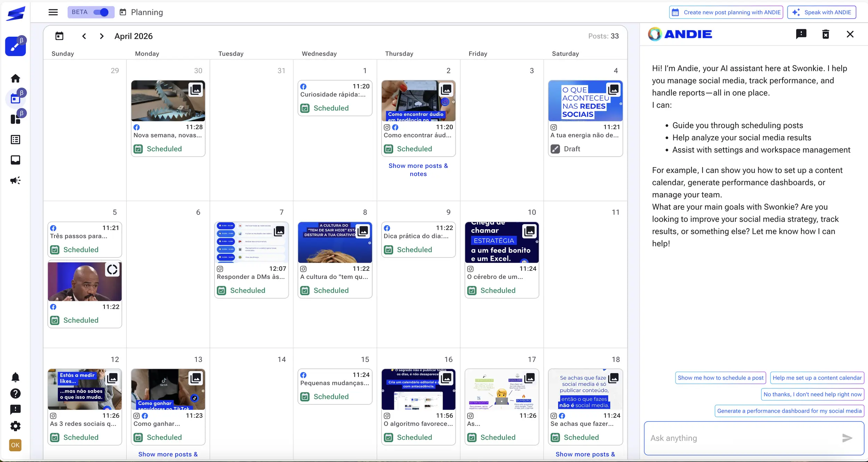
Task: Delete ANDIE conversation with trash icon
Action: point(826,34)
